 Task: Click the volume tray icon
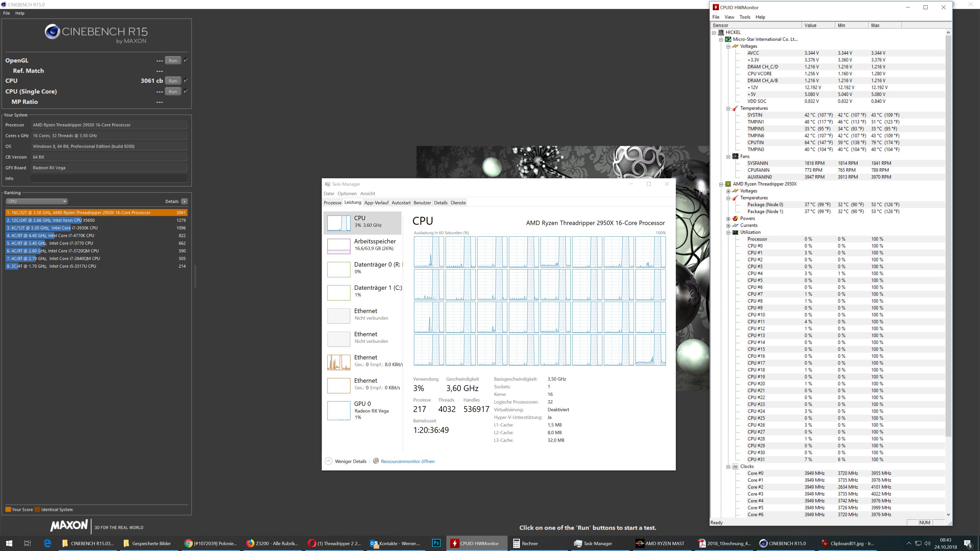927,543
